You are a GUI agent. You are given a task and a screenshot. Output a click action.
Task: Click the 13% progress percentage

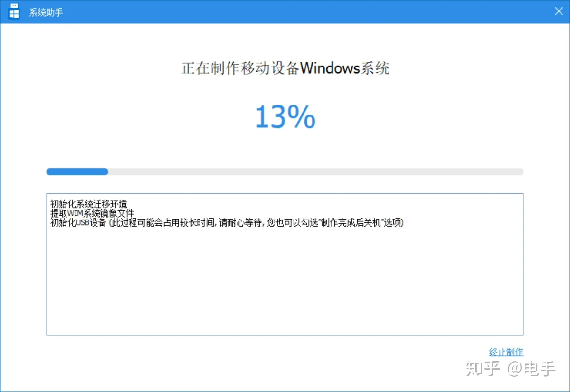pyautogui.click(x=285, y=117)
